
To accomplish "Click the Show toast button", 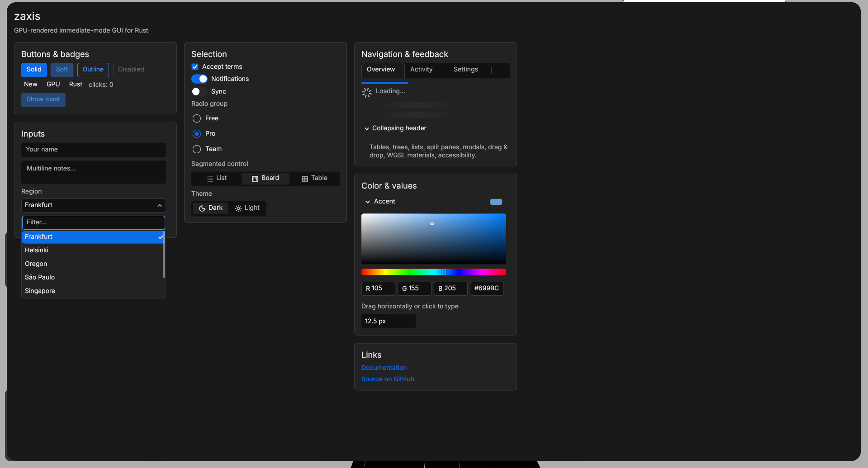I will pyautogui.click(x=43, y=99).
